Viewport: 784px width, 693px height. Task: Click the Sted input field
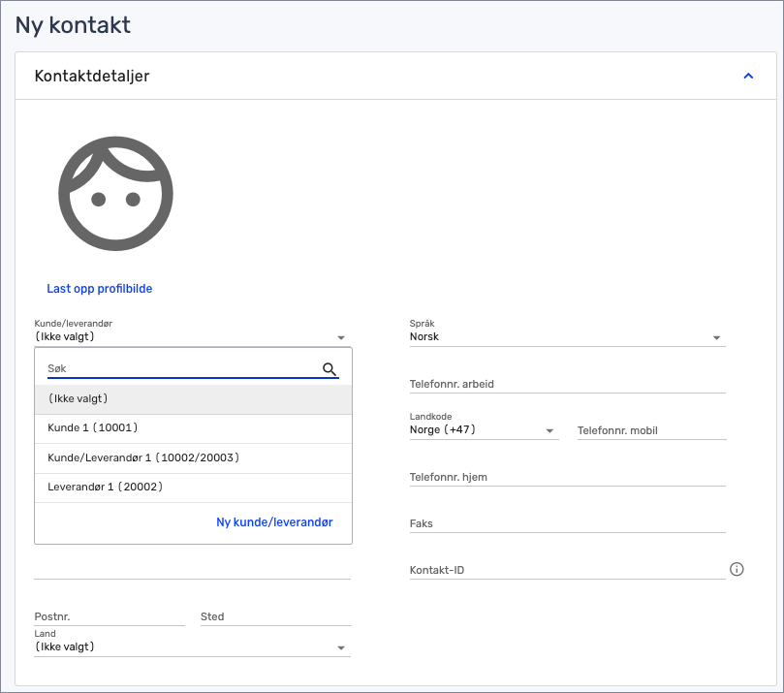pyautogui.click(x=276, y=616)
